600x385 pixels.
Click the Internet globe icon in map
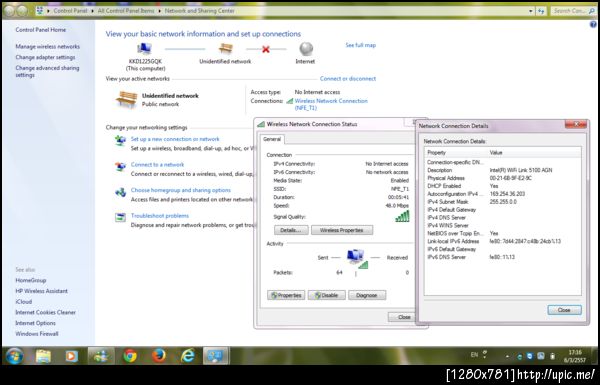[306, 49]
